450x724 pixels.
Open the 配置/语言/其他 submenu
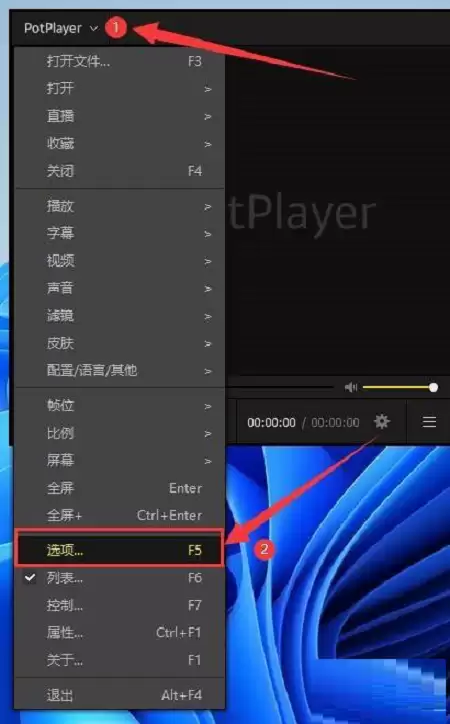point(120,370)
